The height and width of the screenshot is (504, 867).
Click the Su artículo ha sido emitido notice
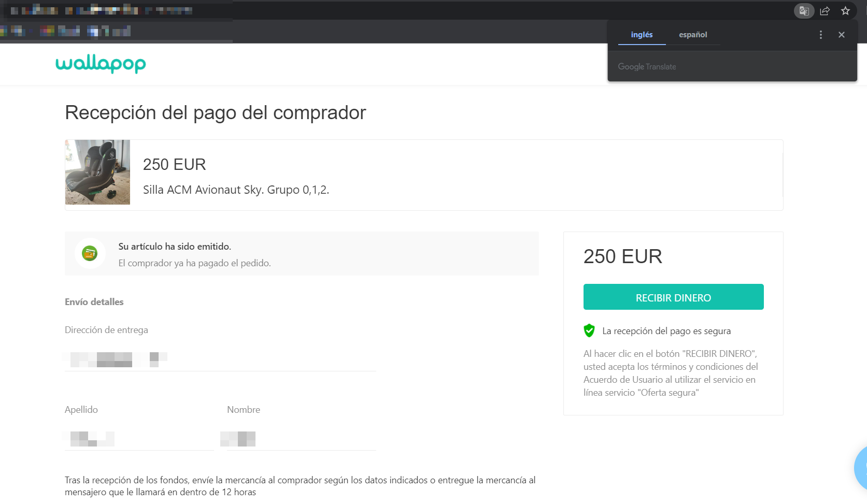point(175,247)
